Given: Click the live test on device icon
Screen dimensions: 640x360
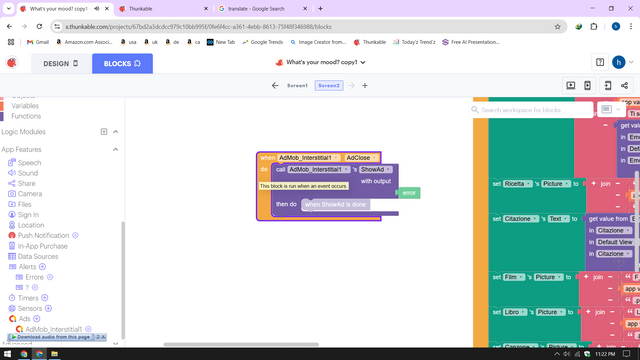Looking at the screenshot, I should click(587, 85).
